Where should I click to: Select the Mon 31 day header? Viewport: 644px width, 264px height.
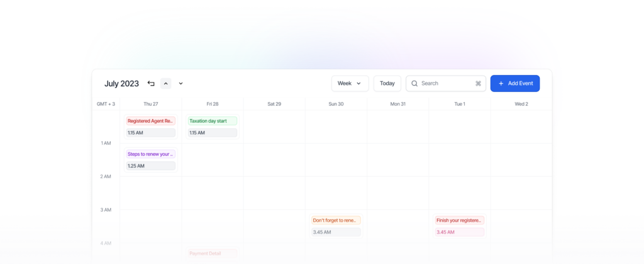tap(398, 104)
